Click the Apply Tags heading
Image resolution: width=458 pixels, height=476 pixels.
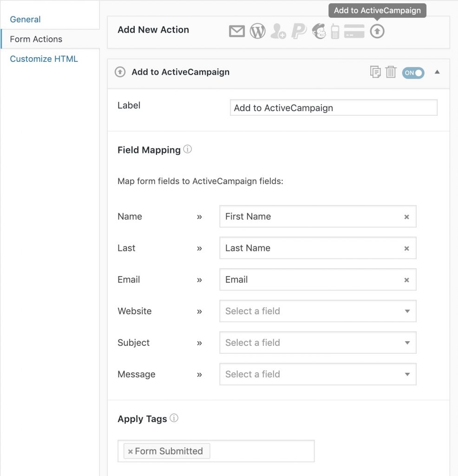pos(142,419)
